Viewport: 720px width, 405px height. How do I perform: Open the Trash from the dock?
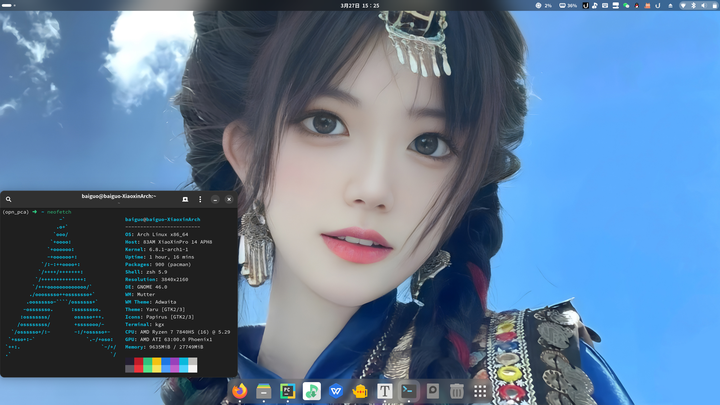456,391
